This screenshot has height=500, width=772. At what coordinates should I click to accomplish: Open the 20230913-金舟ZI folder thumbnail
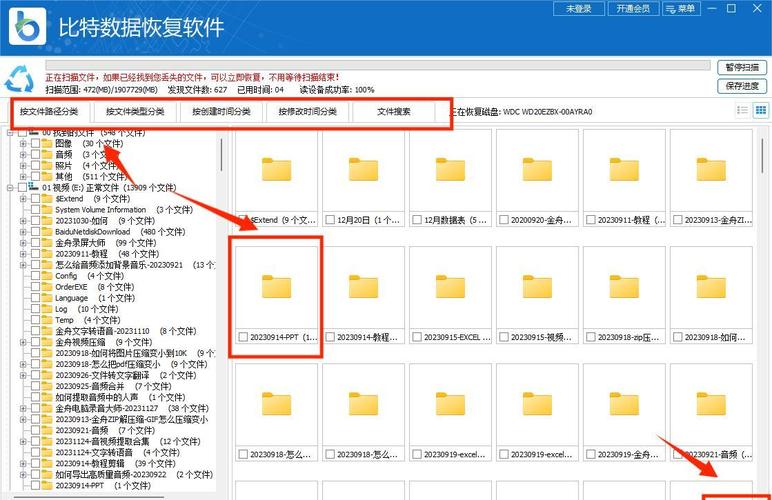tap(711, 170)
